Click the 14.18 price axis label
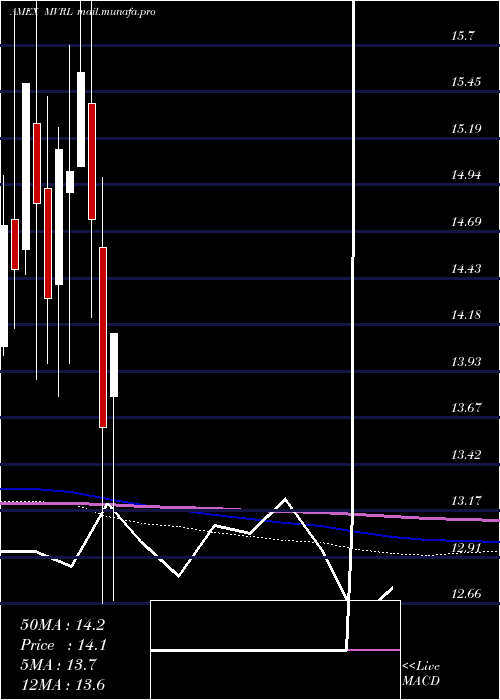The height and width of the screenshot is (700, 500). pos(466,315)
